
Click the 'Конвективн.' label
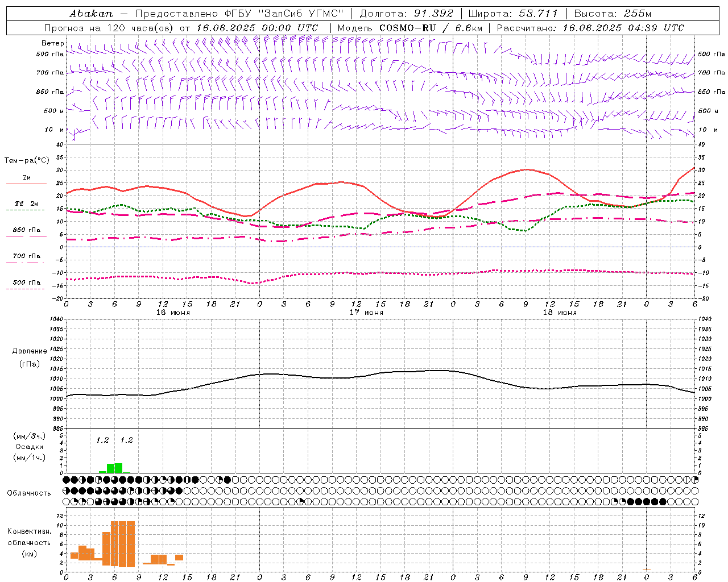pos(29,531)
